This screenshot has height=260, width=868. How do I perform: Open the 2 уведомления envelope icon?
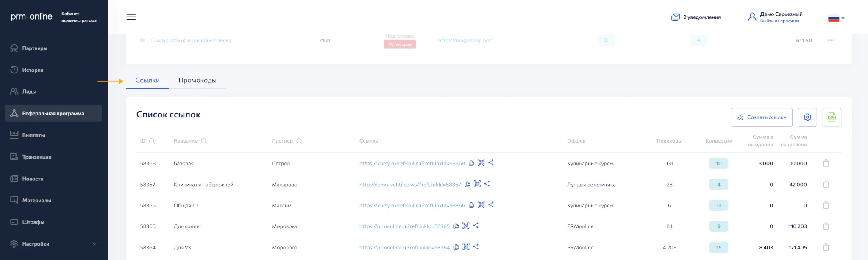coord(676,17)
